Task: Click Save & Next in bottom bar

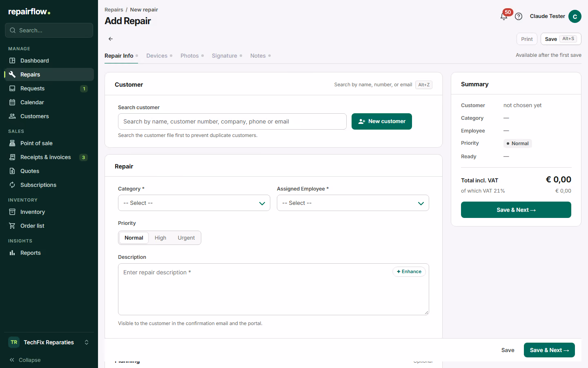Action: [x=549, y=350]
